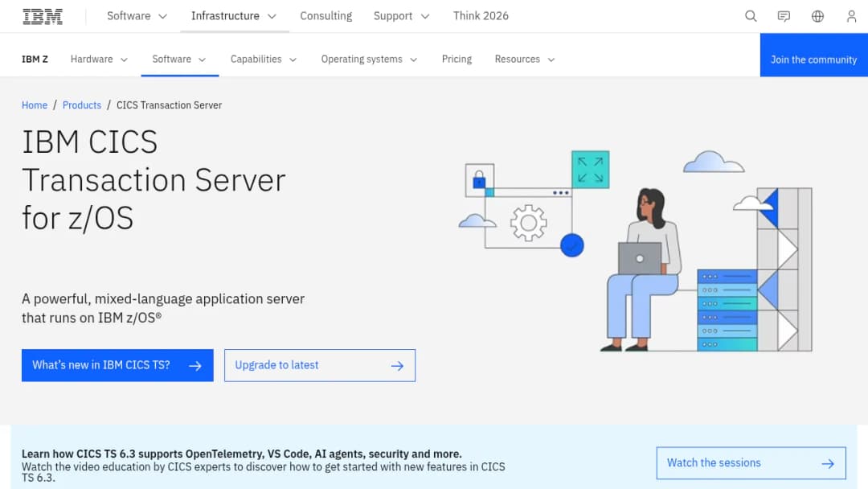Expand the Resources dropdown
This screenshot has width=868, height=489.
(x=525, y=60)
